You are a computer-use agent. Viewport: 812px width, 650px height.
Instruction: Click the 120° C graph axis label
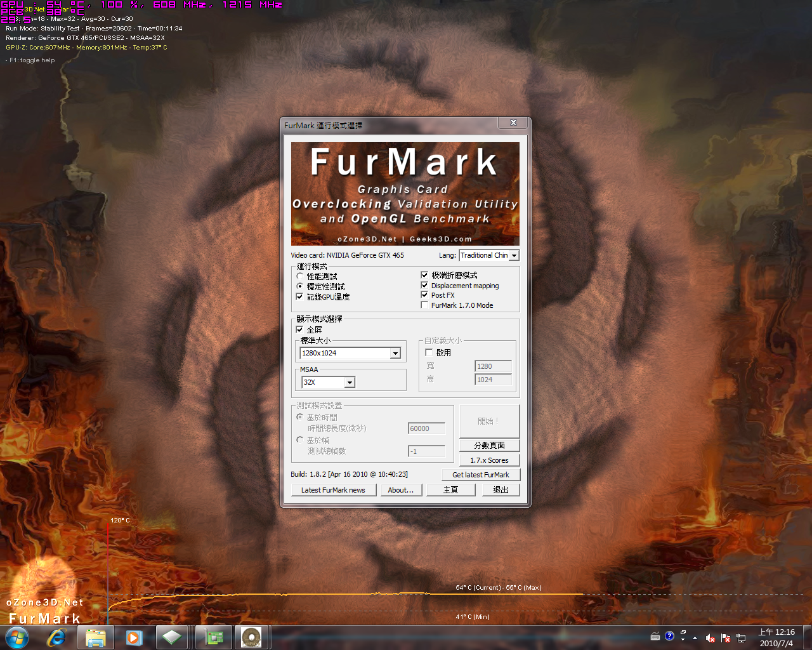pyautogui.click(x=120, y=521)
